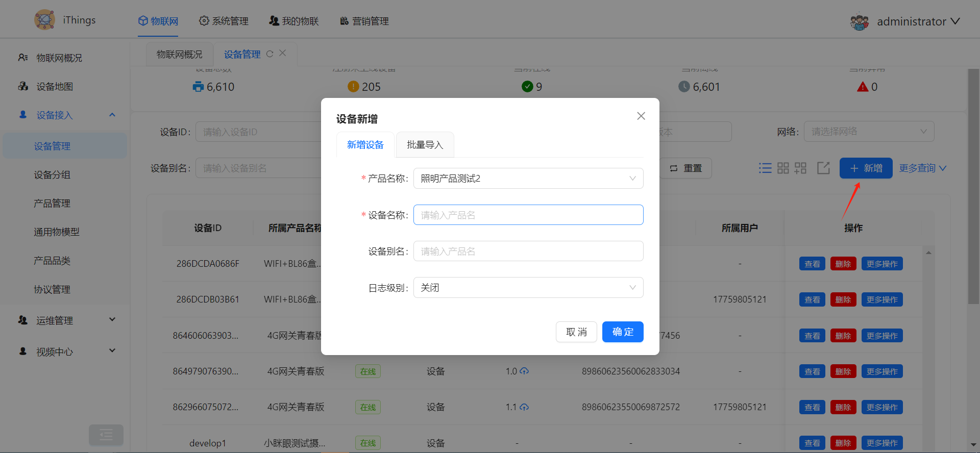Click the export icon beside 新增 button
The width and height of the screenshot is (980, 453).
coord(823,168)
